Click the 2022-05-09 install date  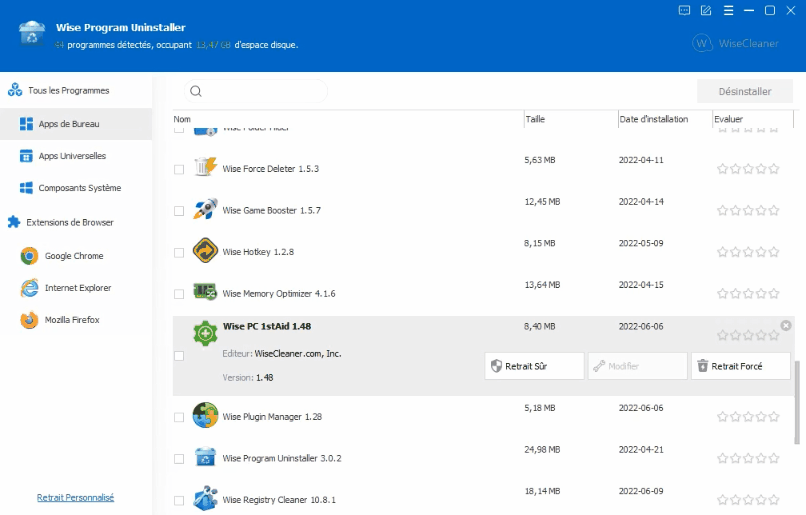(x=641, y=243)
